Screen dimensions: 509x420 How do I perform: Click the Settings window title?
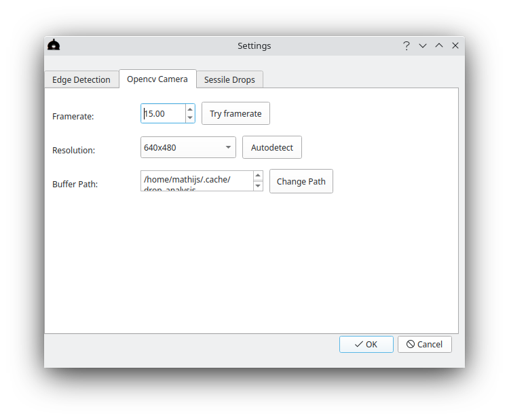[254, 45]
